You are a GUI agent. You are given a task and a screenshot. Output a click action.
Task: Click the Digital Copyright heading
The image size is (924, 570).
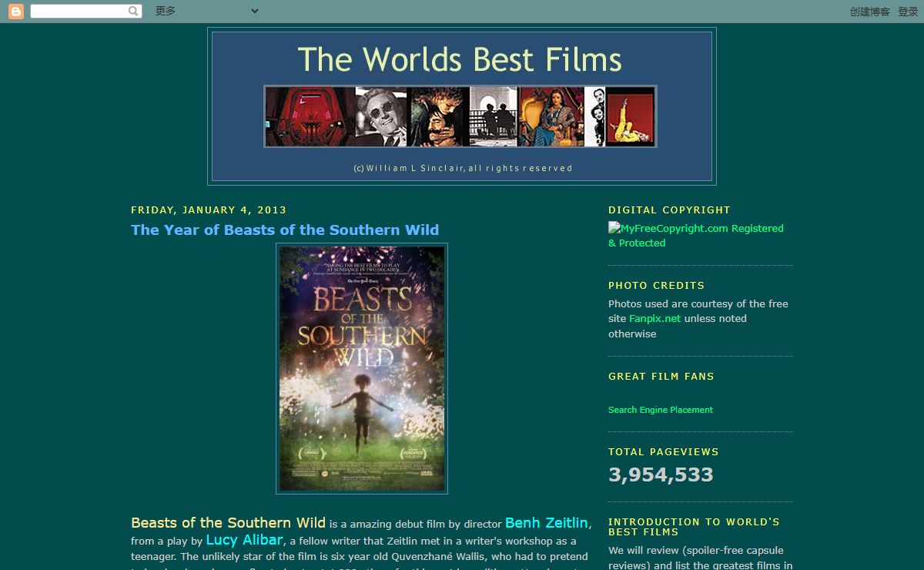(669, 210)
